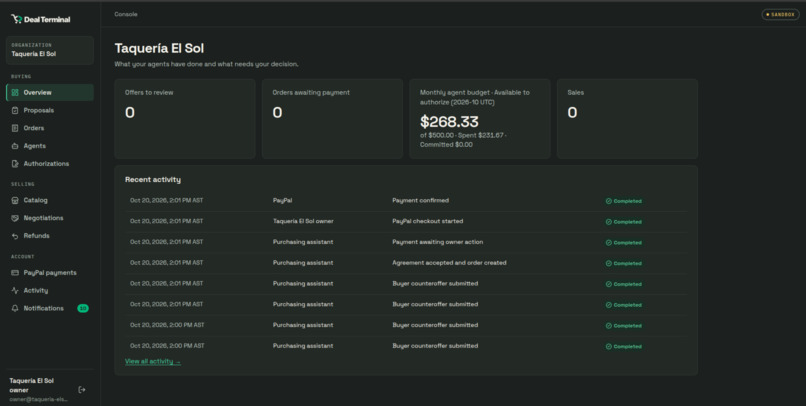Click the Activity pulse icon
This screenshot has width=806, height=406.
click(15, 290)
